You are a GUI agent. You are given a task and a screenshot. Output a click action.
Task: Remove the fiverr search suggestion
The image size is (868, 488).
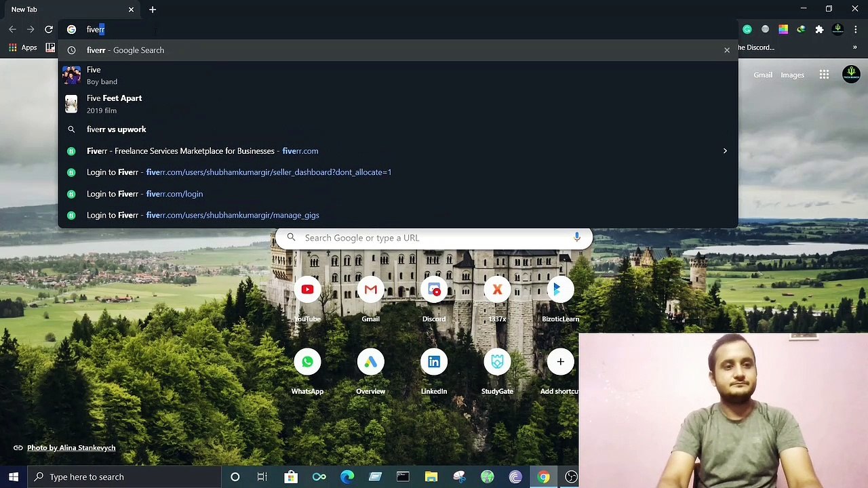(727, 50)
